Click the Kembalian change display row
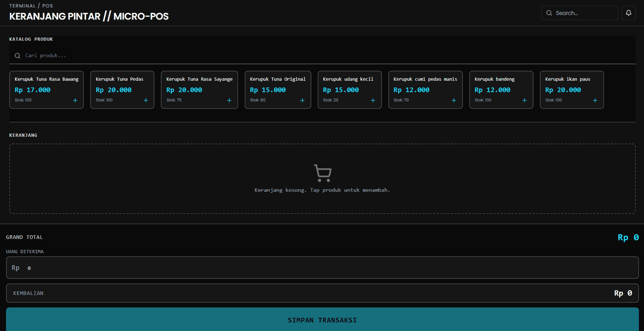644x331 pixels. 322,293
